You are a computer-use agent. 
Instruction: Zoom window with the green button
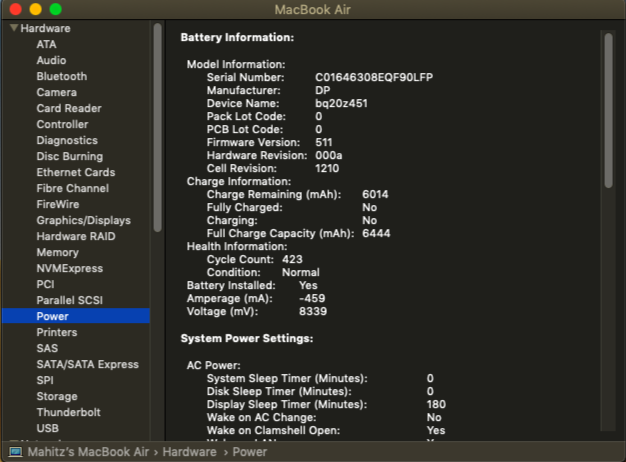coord(55,9)
